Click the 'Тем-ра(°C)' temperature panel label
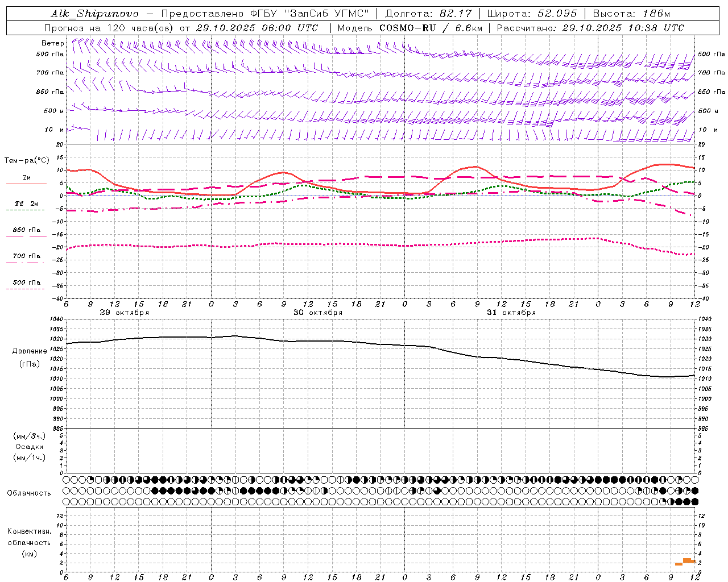 click(x=27, y=161)
